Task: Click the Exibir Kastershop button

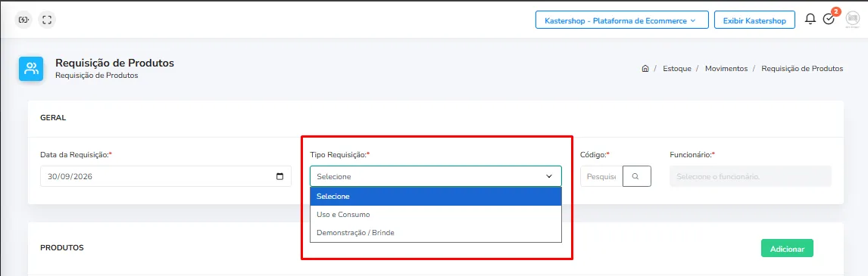Action: pos(754,20)
